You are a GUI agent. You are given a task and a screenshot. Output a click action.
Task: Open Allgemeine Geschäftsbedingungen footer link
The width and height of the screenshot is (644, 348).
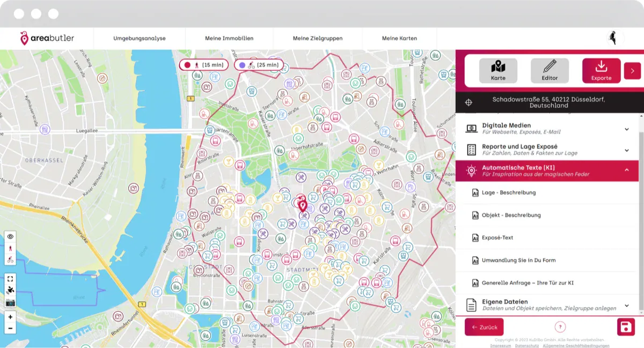[576, 346]
